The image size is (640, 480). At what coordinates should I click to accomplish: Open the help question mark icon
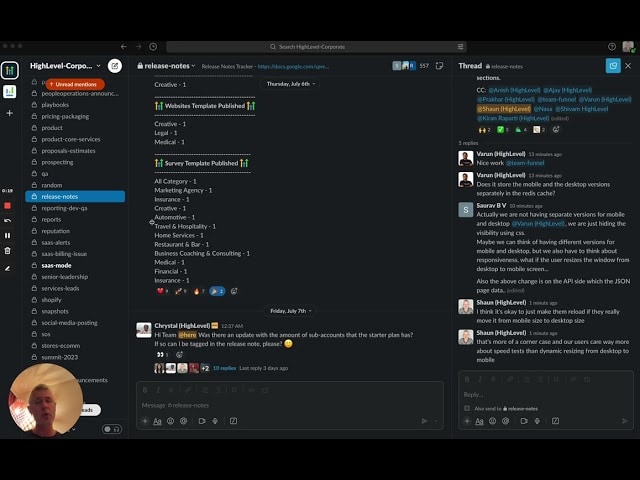pyautogui.click(x=612, y=46)
